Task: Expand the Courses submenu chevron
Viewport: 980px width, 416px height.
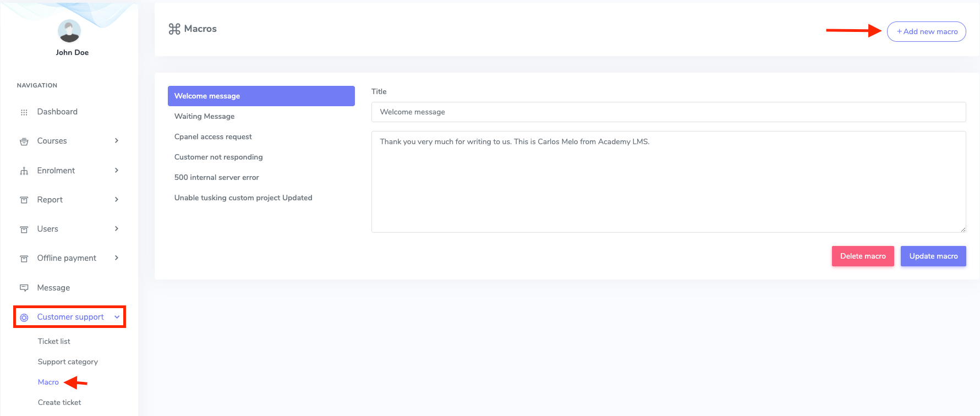Action: 117,141
